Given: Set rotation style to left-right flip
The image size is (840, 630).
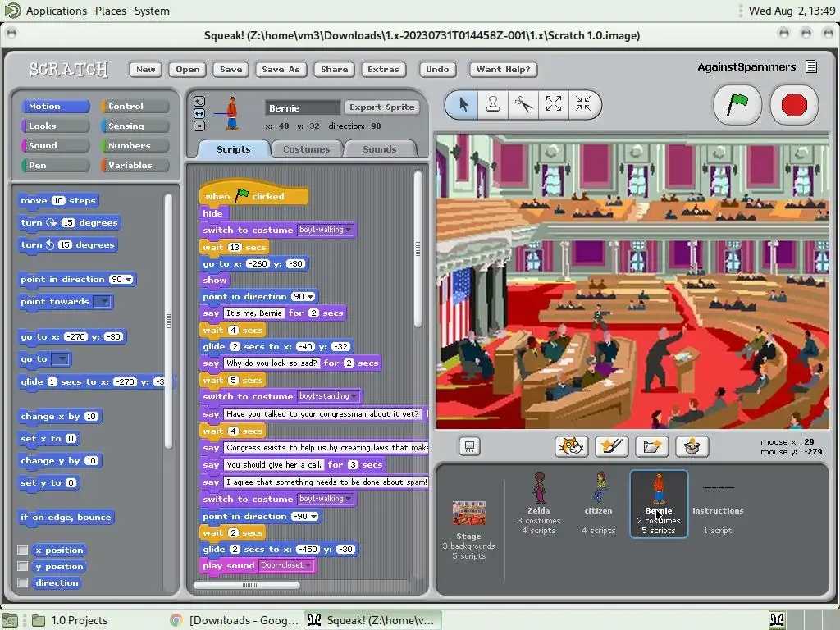Looking at the screenshot, I should [199, 113].
